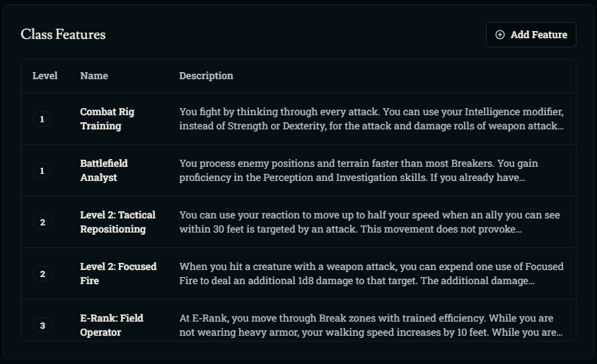This screenshot has height=364, width=597.
Task: Sort by the Level column header
Action: [x=45, y=76]
